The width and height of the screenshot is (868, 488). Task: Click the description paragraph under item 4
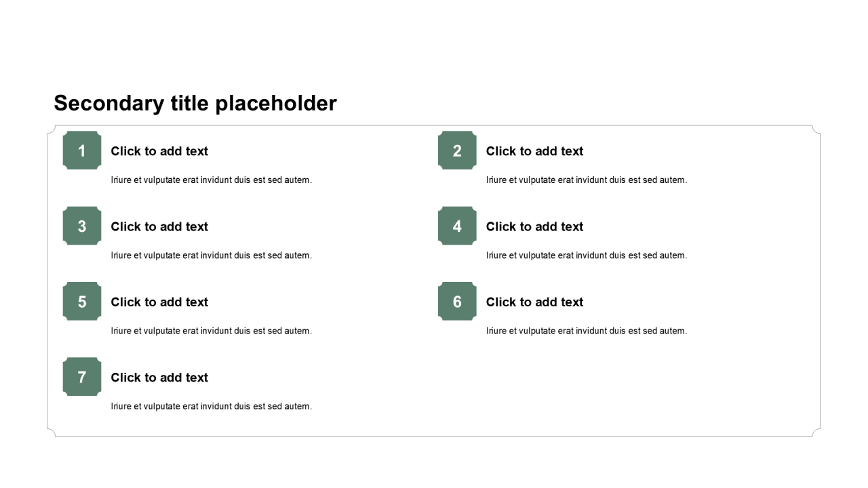[587, 256]
